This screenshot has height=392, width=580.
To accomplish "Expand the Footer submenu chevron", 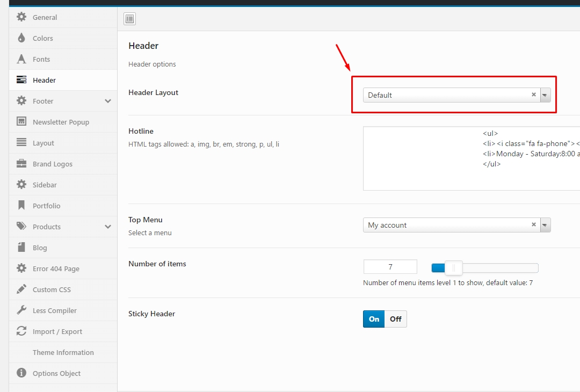I will (x=107, y=101).
